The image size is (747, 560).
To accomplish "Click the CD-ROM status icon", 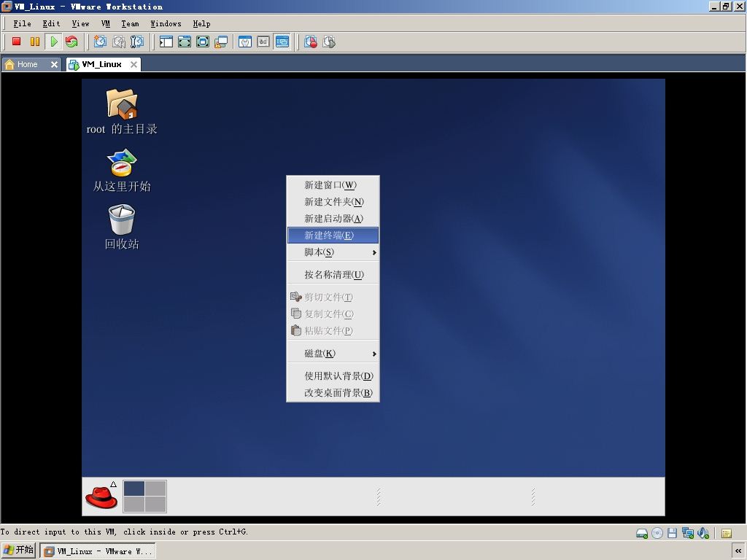I will pyautogui.click(x=657, y=533).
